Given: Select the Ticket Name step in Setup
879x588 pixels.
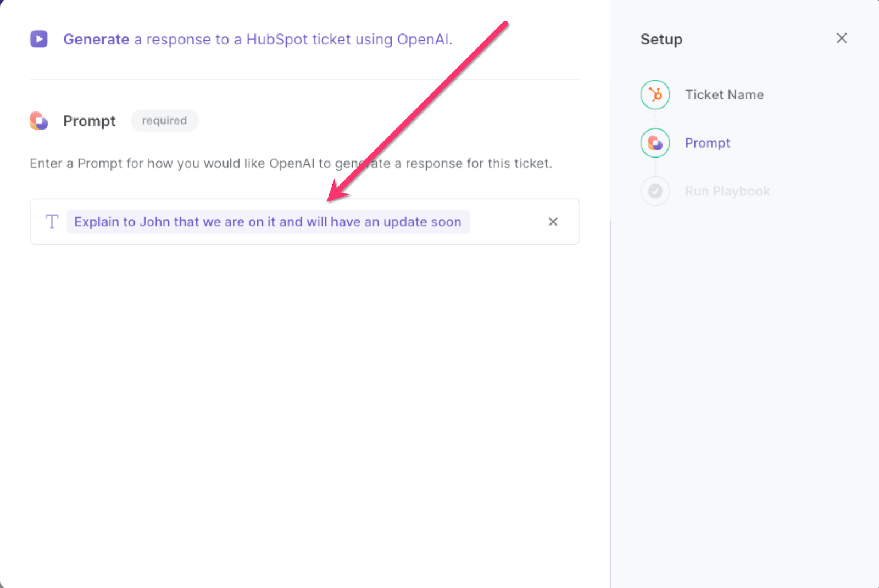Looking at the screenshot, I should (724, 94).
